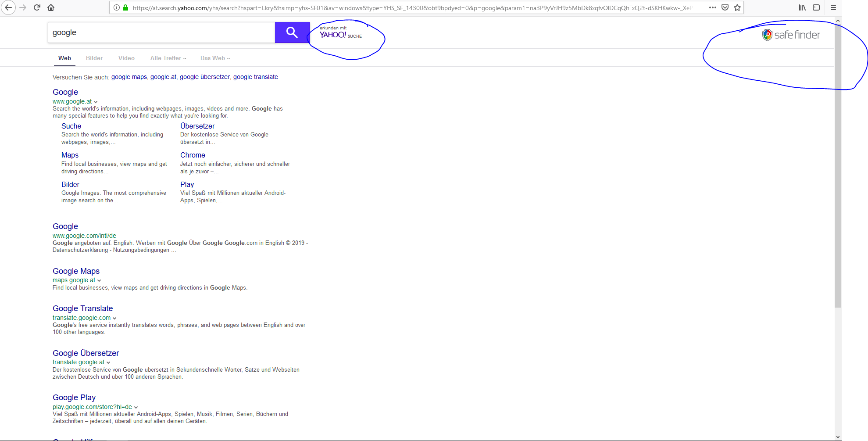
Task: Click the browser address bar URL
Action: pyautogui.click(x=412, y=7)
